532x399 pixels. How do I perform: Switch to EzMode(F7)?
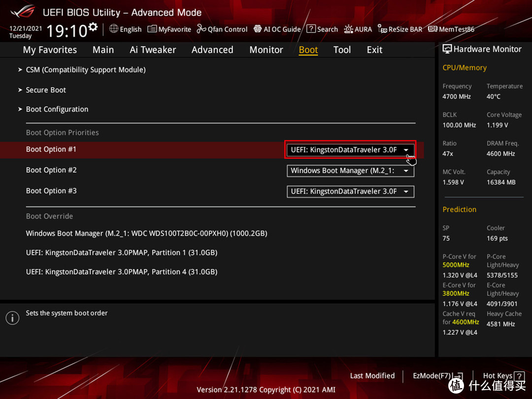[437, 376]
